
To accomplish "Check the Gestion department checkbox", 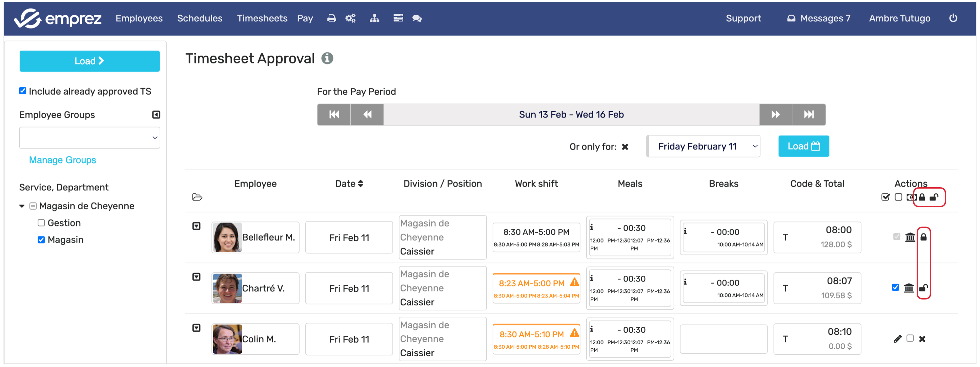I will [41, 223].
